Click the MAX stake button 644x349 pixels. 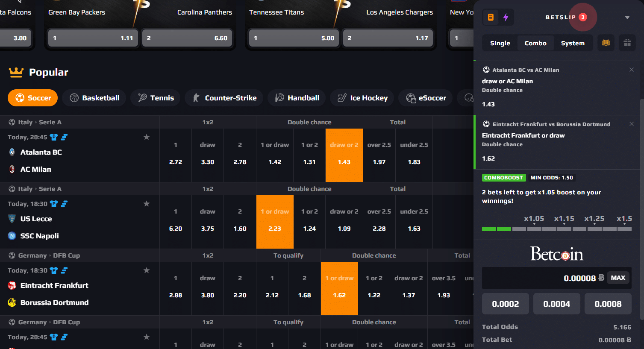(618, 277)
